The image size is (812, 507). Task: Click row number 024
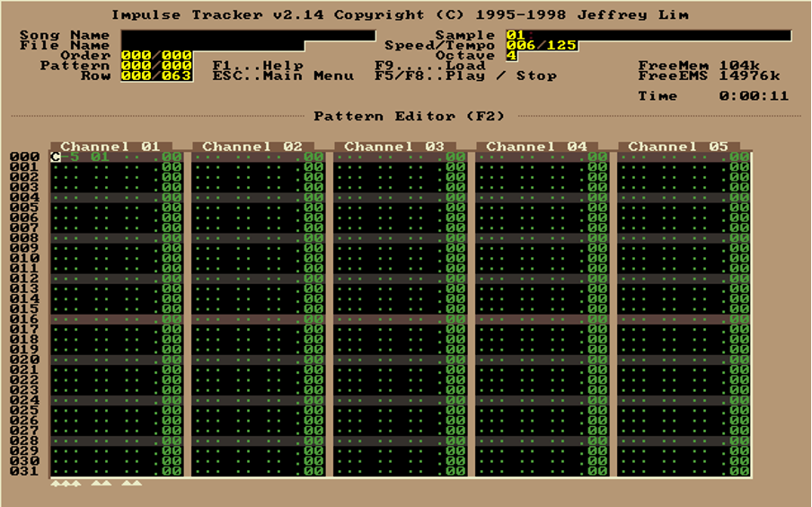click(24, 400)
